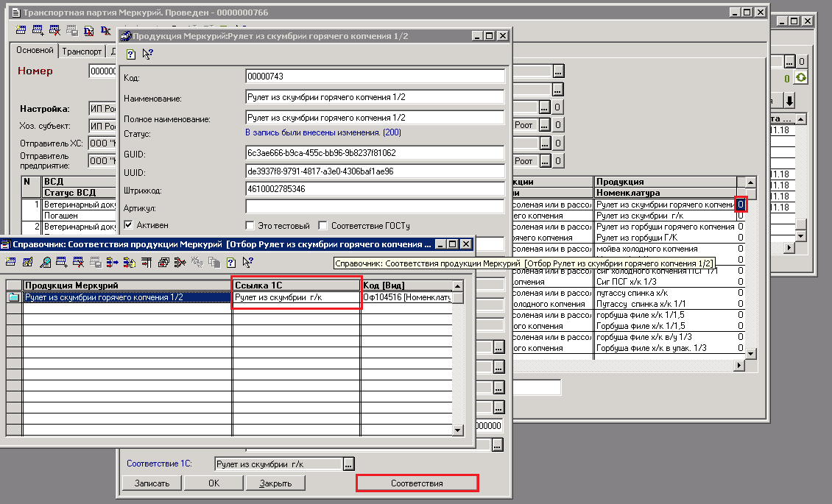Image resolution: width=832 pixels, height=504 pixels.
Task: Click the delete row icon in Справочник toolbar
Action: [79, 262]
